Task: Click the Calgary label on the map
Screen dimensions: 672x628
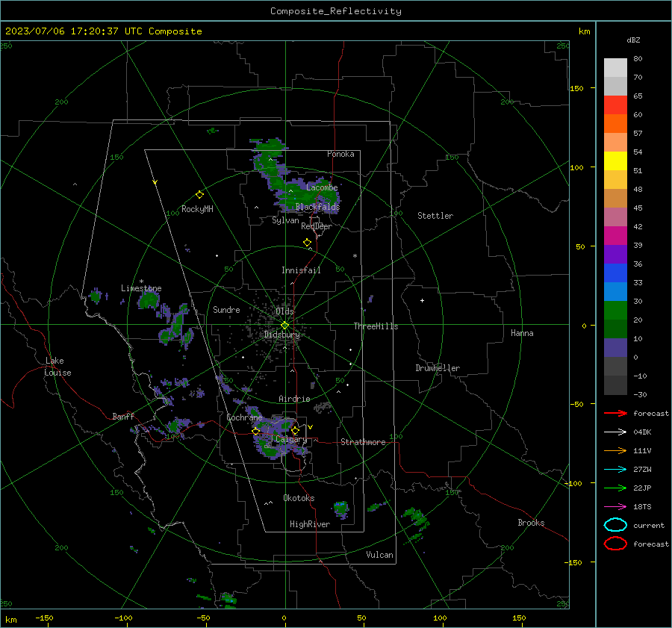Action: pos(291,439)
